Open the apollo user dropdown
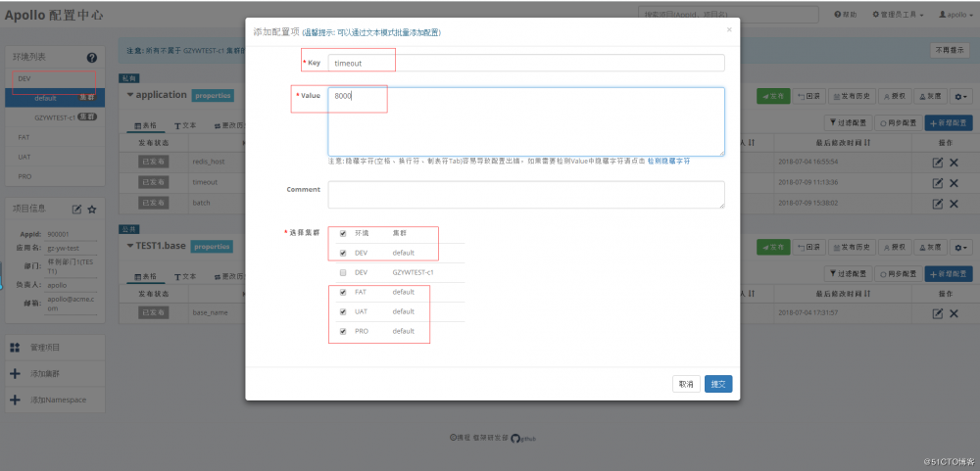This screenshot has width=980, height=471. pyautogui.click(x=955, y=15)
